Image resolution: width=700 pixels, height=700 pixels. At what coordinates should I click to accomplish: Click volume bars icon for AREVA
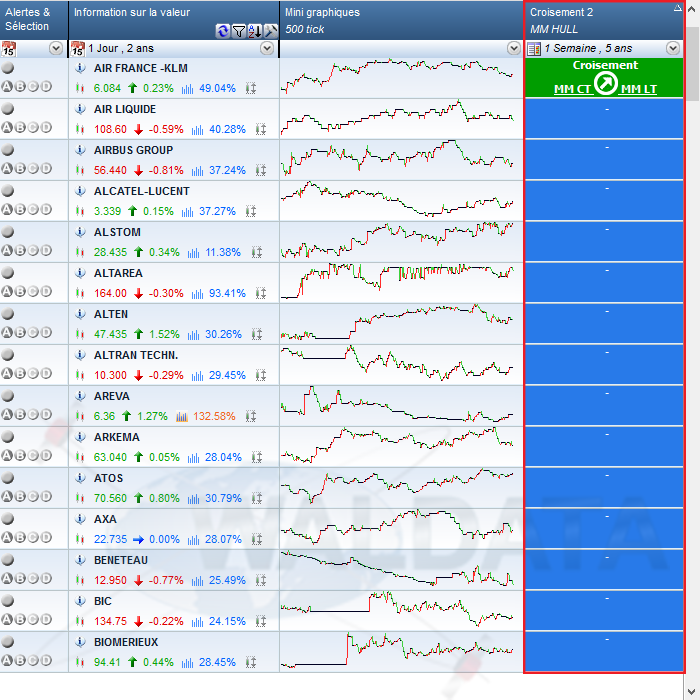point(182,417)
